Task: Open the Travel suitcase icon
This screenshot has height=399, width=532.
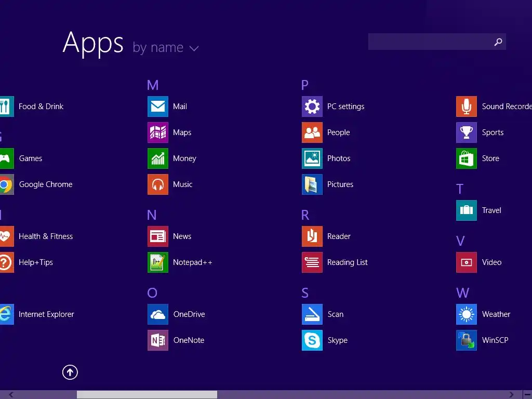Action: pyautogui.click(x=467, y=210)
